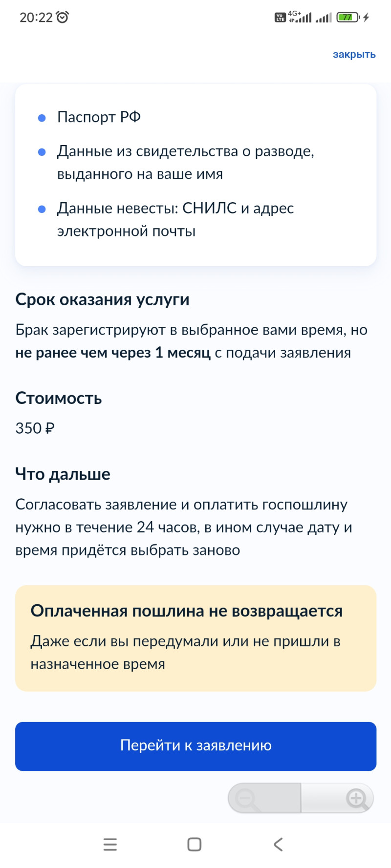Tap the divorce certificate data list item
The image size is (391, 868).
click(x=185, y=163)
